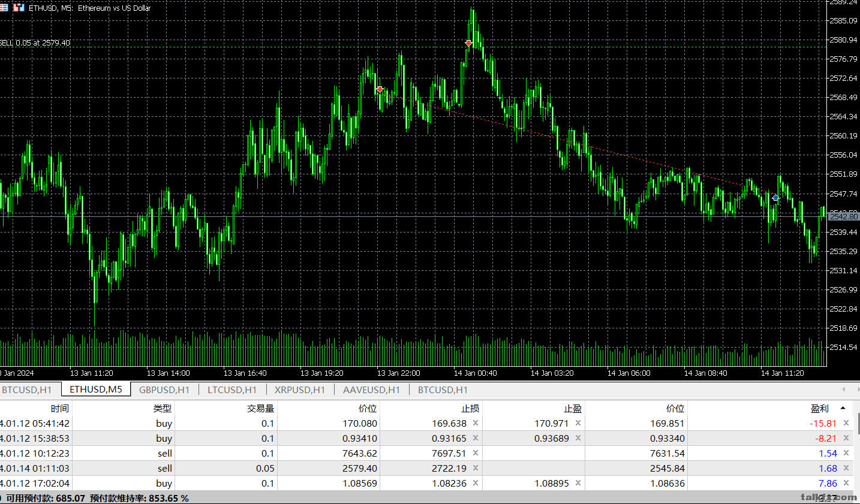Image resolution: width=860 pixels, height=504 pixels.
Task: Remove take profit 0.93689
Action: tap(578, 438)
